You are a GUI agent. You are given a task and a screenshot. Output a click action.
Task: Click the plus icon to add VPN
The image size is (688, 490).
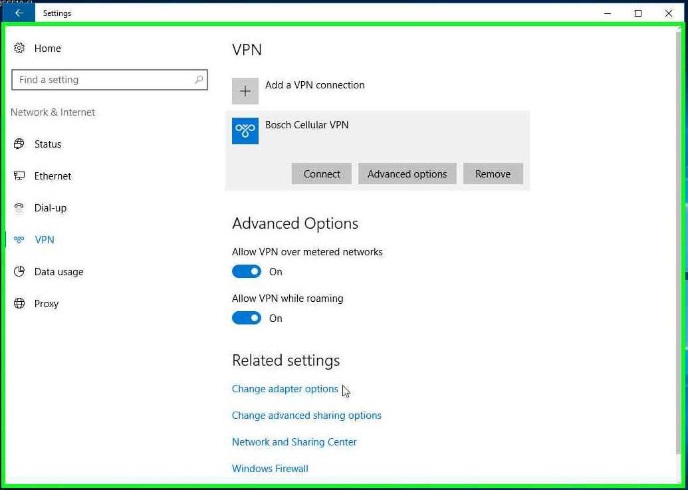click(245, 91)
